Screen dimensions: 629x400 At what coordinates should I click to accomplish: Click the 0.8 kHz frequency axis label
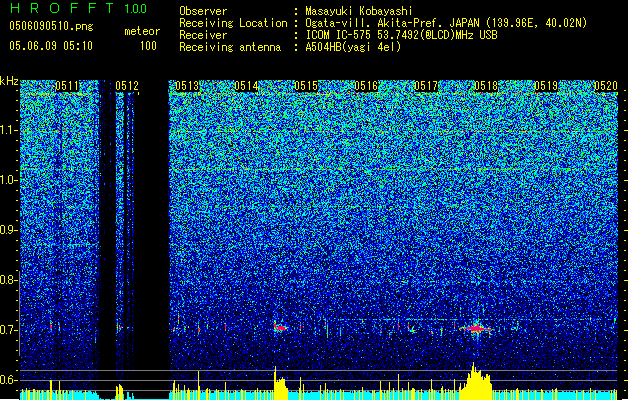[x=9, y=280]
